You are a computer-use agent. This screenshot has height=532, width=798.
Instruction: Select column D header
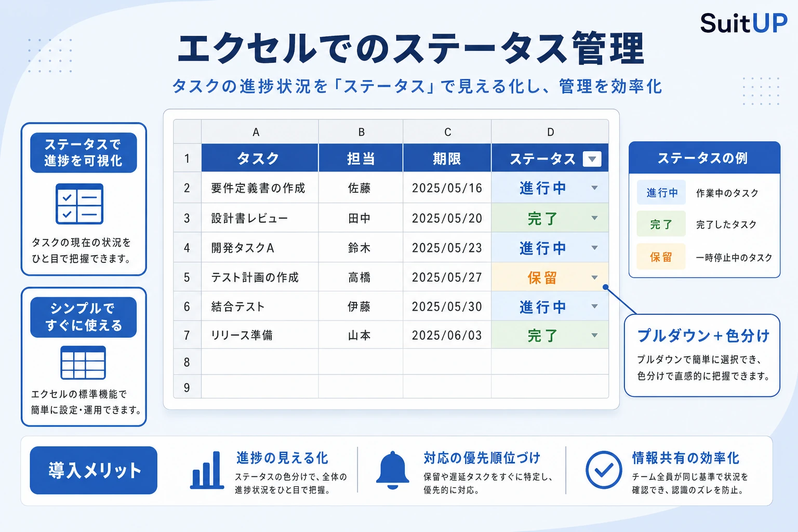click(x=550, y=132)
